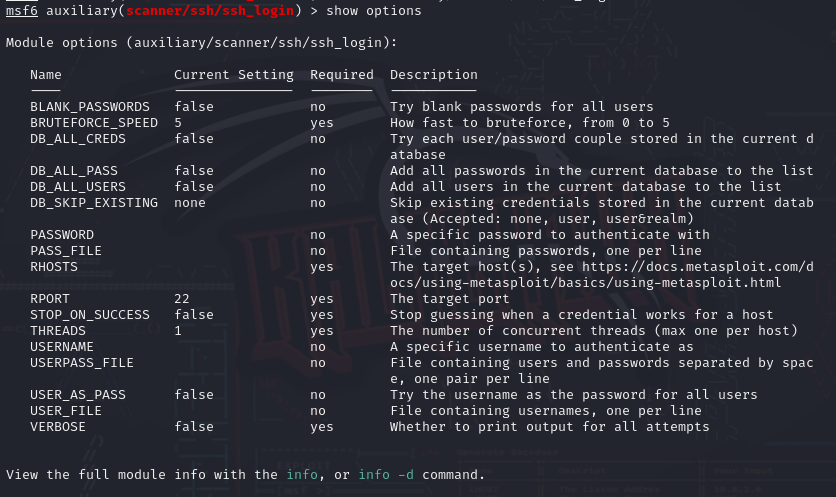Click the PASS_FILE option name
This screenshot has height=497, width=836.
click(x=66, y=251)
